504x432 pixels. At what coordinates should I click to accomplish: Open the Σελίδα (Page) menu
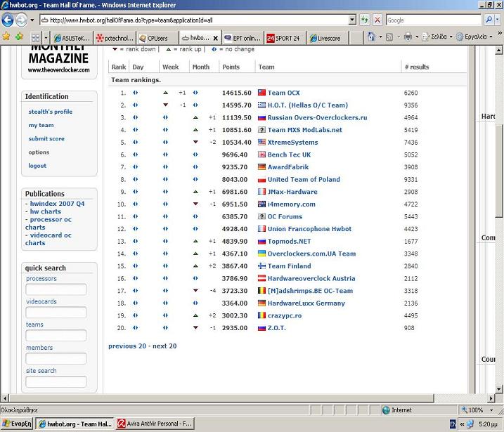tap(437, 37)
